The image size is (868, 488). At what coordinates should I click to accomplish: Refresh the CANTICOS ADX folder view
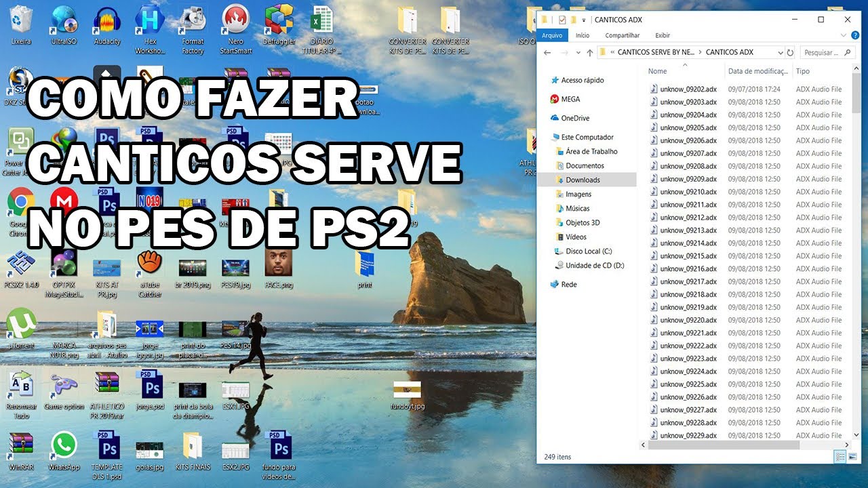(790, 52)
